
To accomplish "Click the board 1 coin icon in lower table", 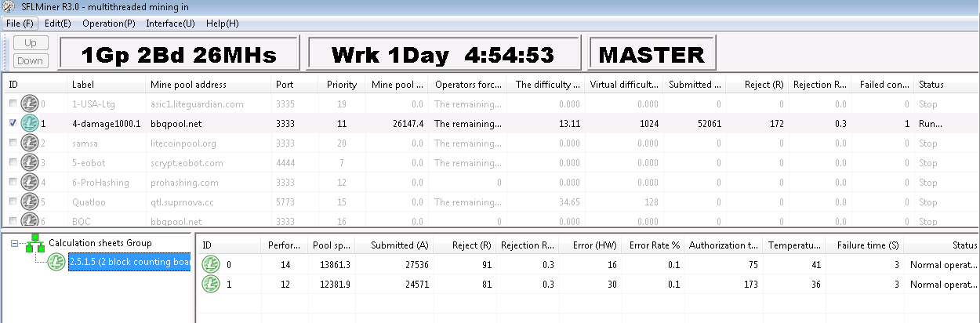I will point(212,285).
